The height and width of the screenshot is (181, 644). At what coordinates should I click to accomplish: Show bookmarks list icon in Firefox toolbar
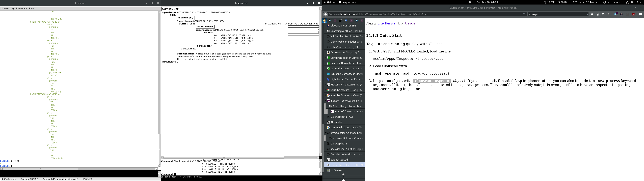[603, 14]
